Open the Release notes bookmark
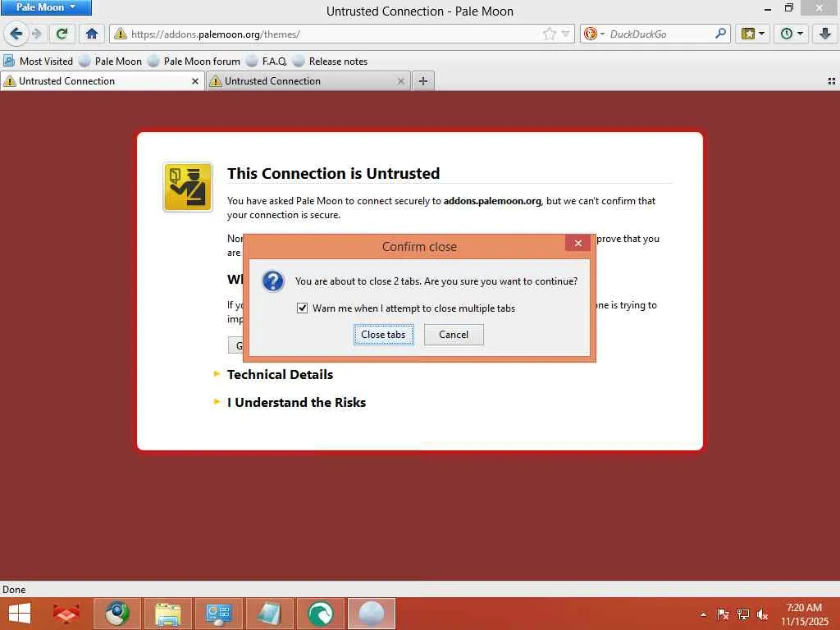The width and height of the screenshot is (840, 630). click(331, 61)
